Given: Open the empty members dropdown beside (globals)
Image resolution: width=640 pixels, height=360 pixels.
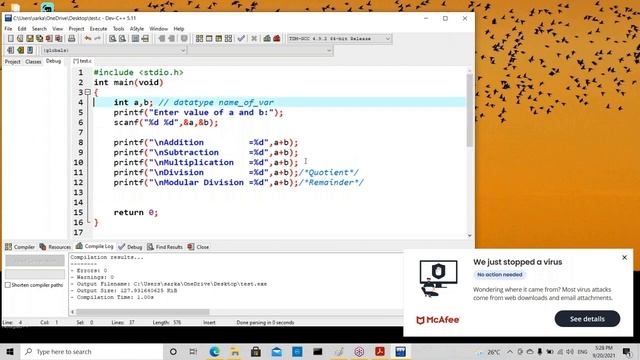Looking at the screenshot, I should pos(260,50).
